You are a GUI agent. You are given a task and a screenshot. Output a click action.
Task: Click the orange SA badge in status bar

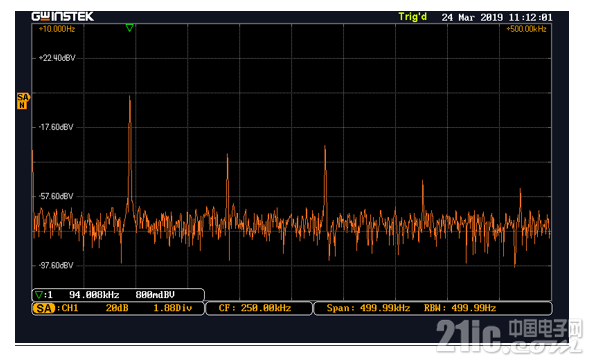(x=44, y=309)
